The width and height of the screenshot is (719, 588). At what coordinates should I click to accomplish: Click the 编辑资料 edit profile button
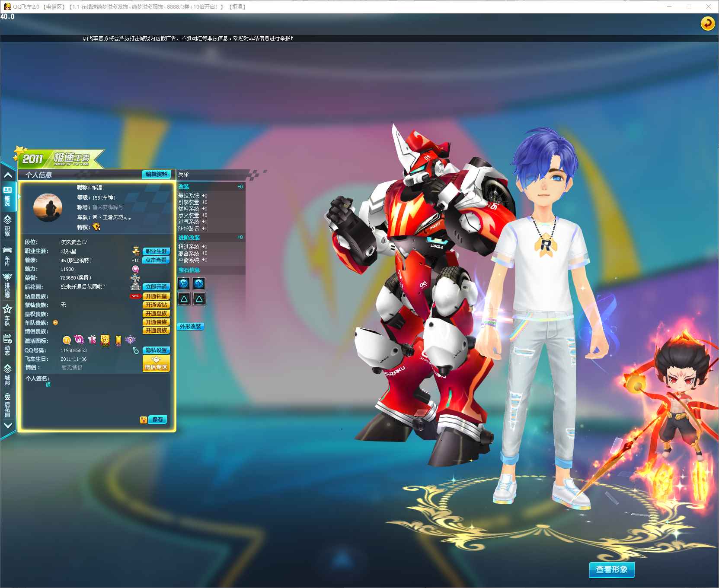pos(157,174)
